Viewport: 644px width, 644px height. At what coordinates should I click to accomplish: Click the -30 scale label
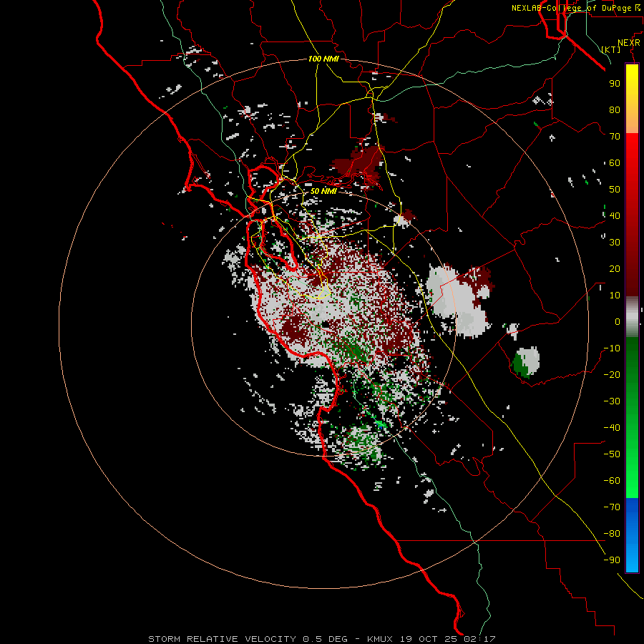(x=612, y=401)
